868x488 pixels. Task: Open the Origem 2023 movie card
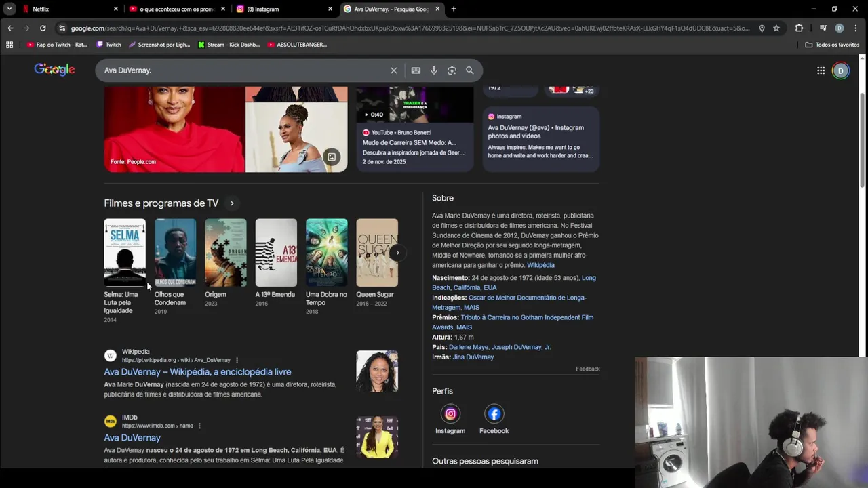click(225, 263)
